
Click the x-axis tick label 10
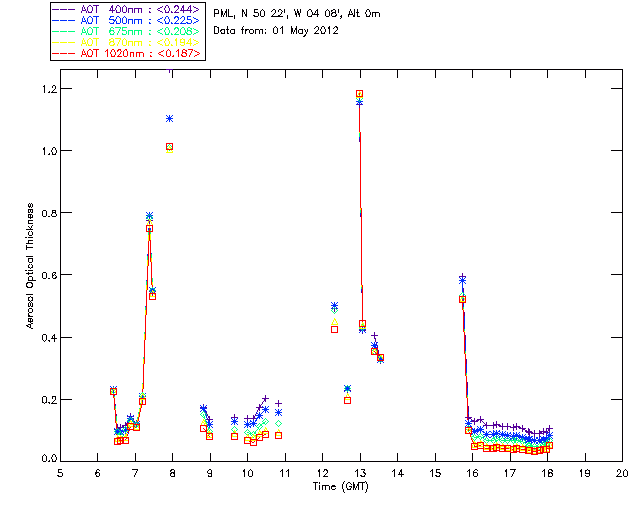coord(247,473)
